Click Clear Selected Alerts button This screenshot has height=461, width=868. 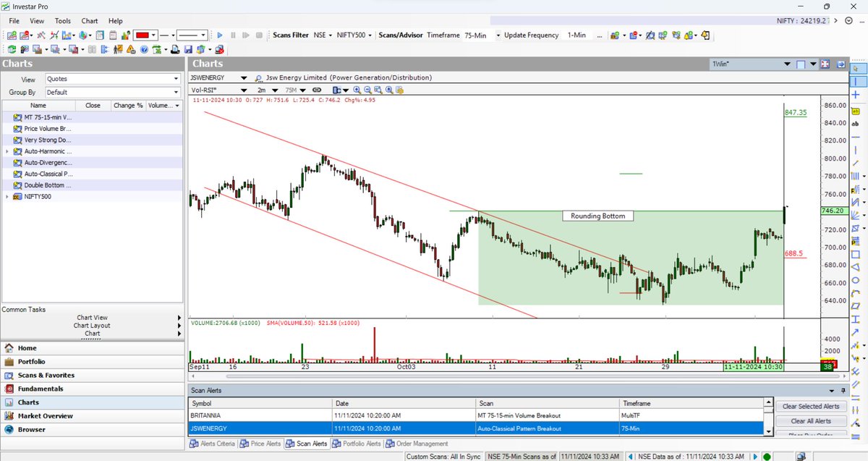click(811, 407)
